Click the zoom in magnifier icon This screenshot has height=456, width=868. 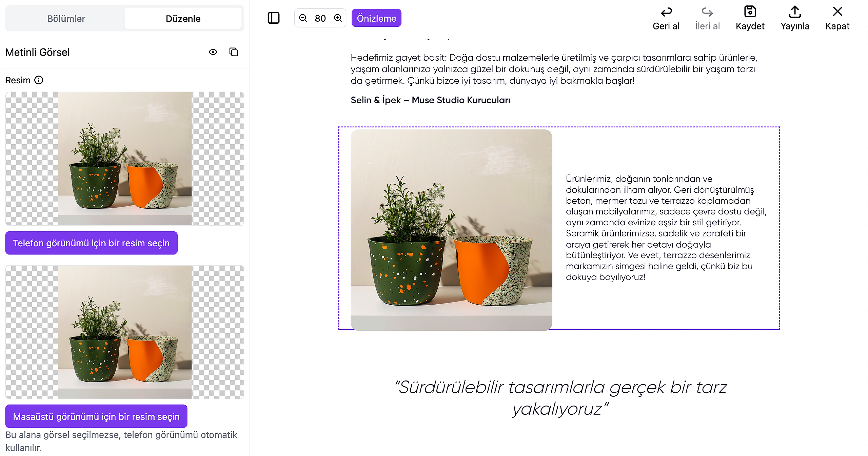[338, 18]
